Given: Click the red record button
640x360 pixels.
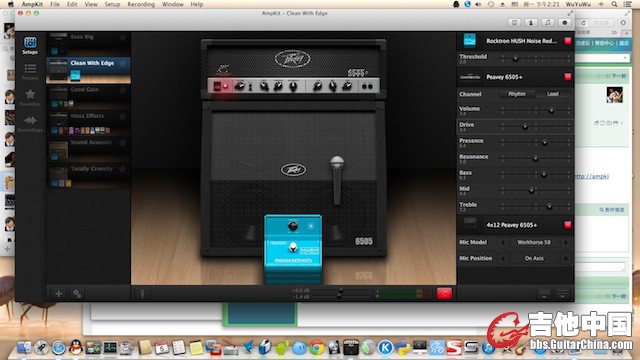Looking at the screenshot, I should point(444,293).
